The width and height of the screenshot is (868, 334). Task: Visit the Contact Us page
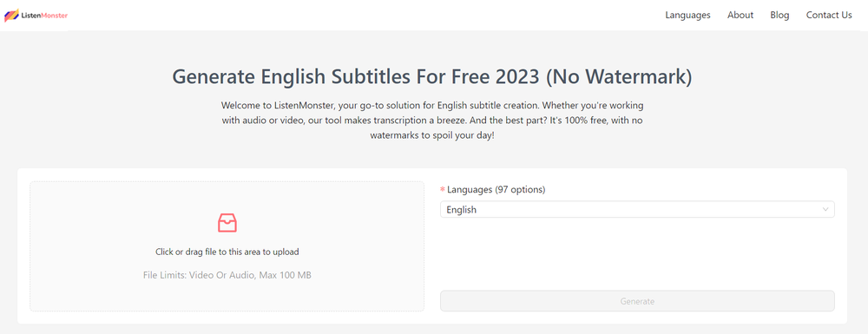coord(829,15)
